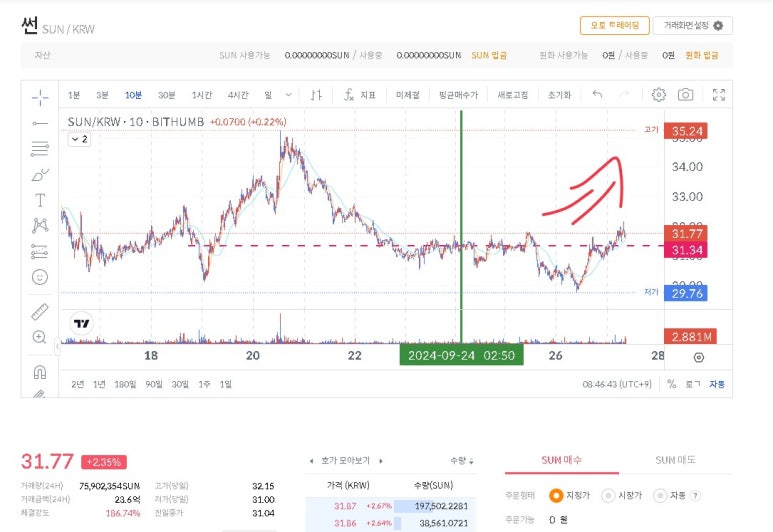Image resolution: width=773 pixels, height=532 pixels.
Task: Open chart type candlestick selector
Action: tap(316, 95)
